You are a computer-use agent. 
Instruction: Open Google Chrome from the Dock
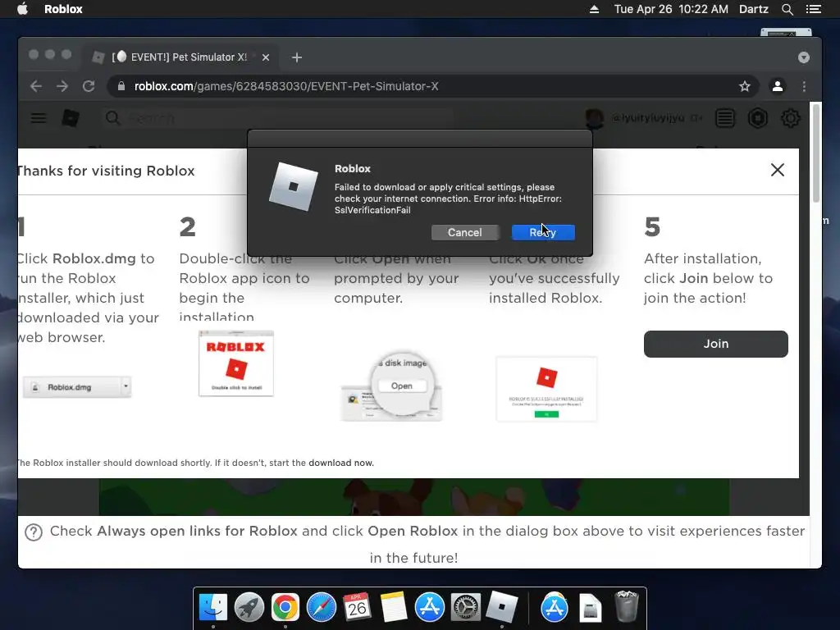[x=285, y=607]
